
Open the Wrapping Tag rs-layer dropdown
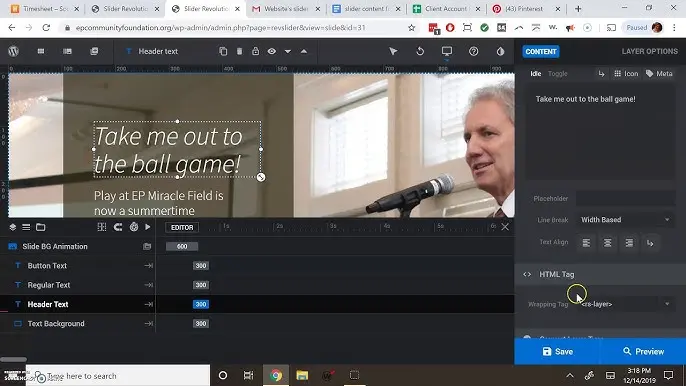pos(625,304)
